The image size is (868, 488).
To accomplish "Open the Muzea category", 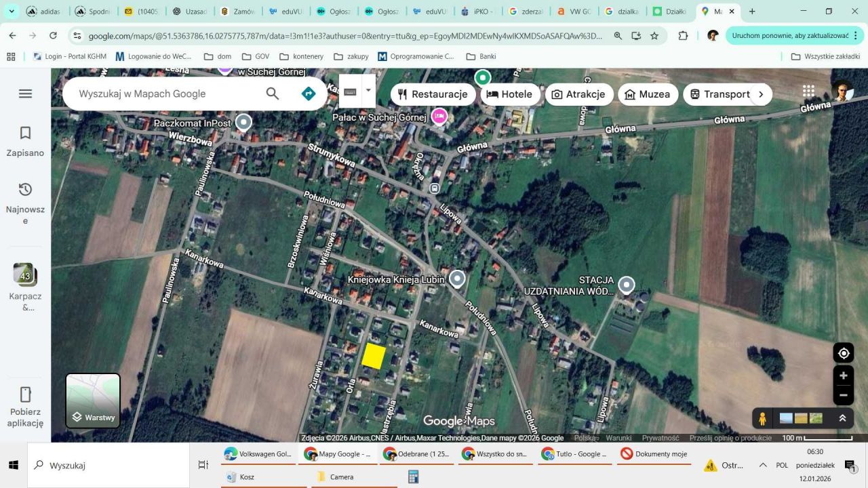I will point(648,94).
